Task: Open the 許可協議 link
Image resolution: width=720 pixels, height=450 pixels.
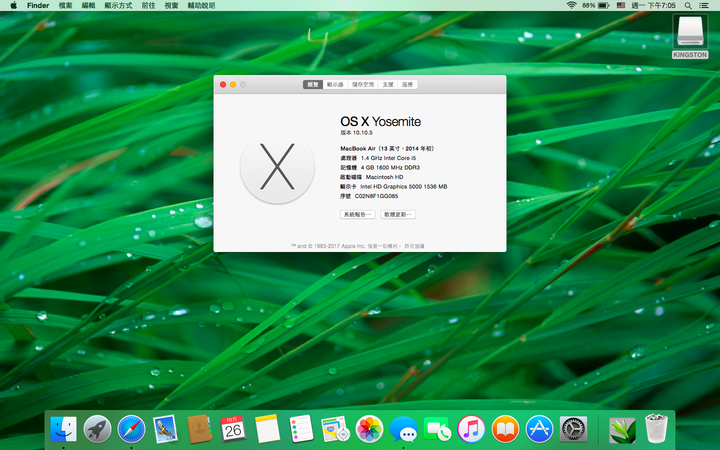Action: pyautogui.click(x=414, y=246)
